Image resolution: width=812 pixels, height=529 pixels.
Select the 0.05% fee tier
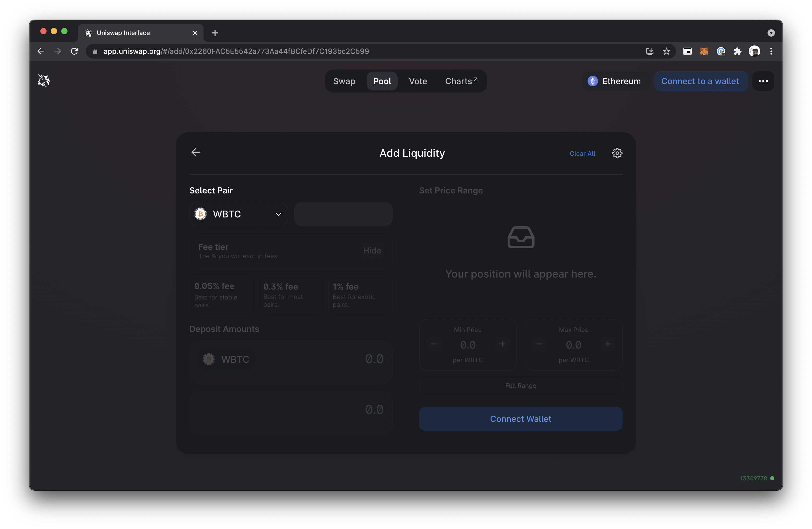[222, 295]
